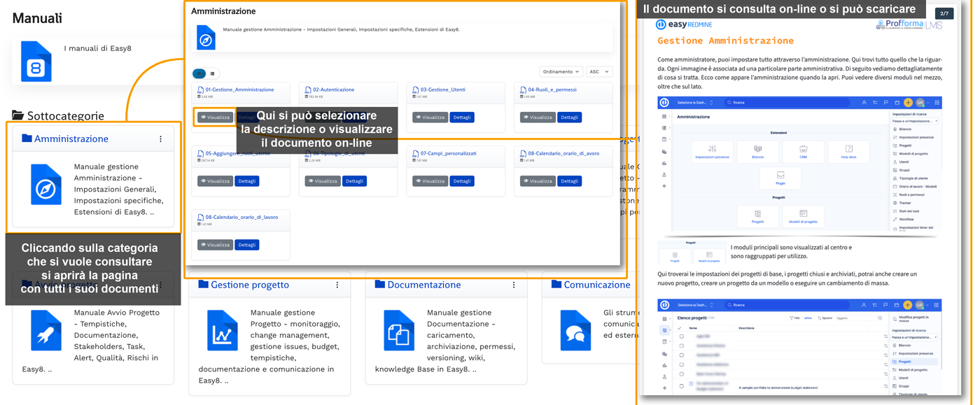This screenshot has width=980, height=405.
Task: Open the 01-Gestione_Amministrazione file link
Action: click(239, 90)
